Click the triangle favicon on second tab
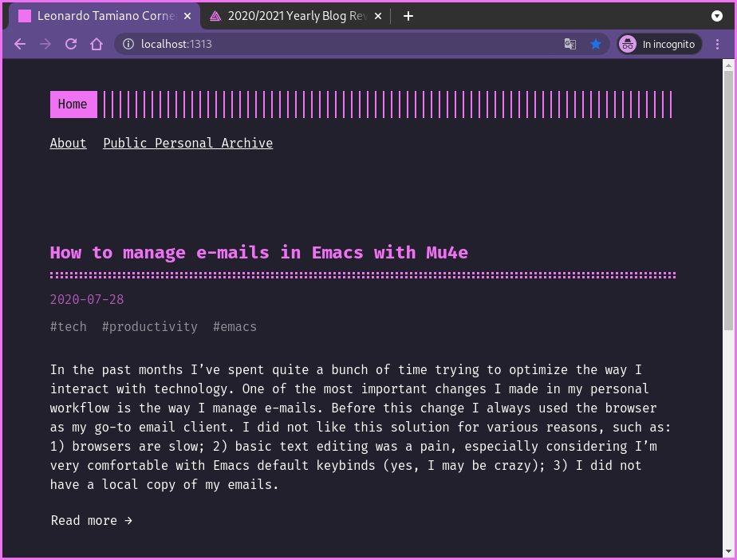737x560 pixels. [215, 16]
